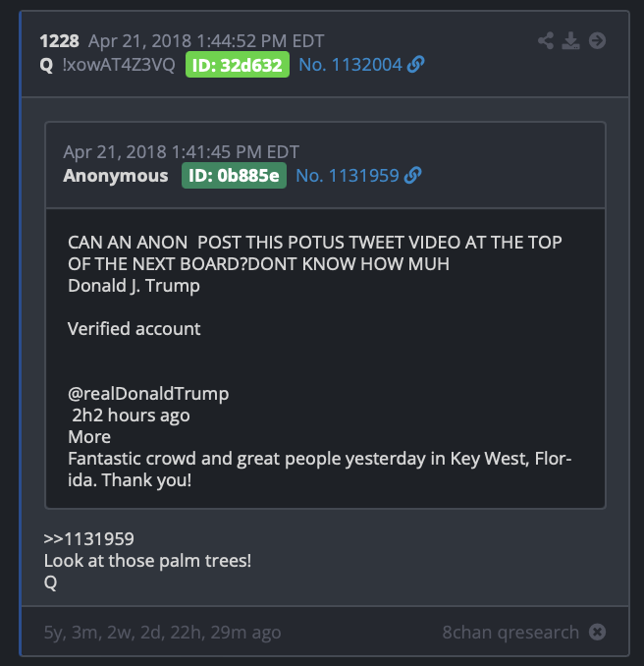Image resolution: width=644 pixels, height=666 pixels.
Task: Click the >>1131959 reply reference
Action: 88,539
